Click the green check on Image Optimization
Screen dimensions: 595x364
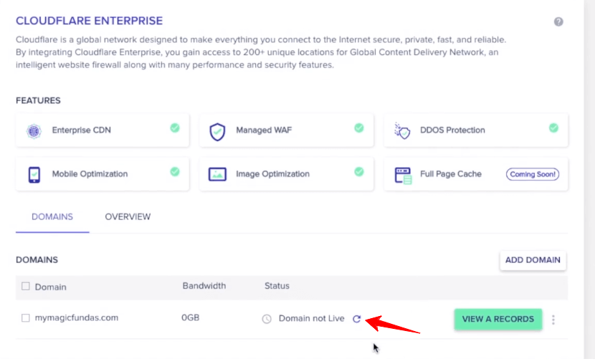(x=359, y=172)
